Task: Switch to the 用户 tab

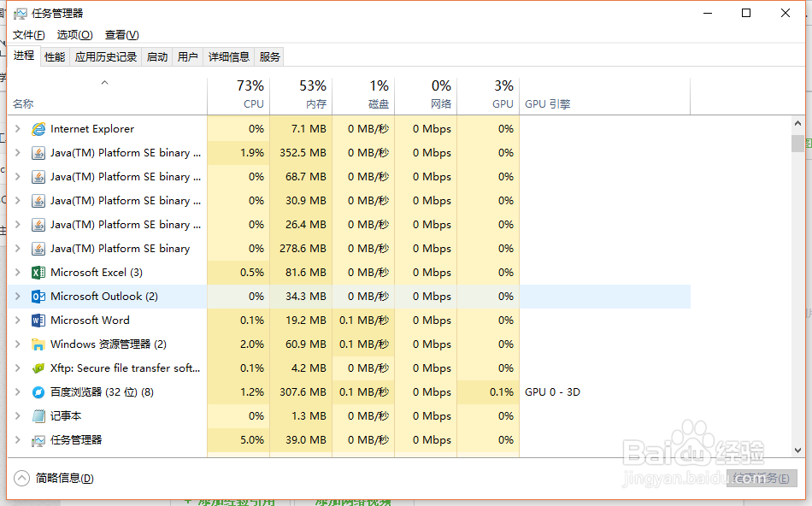Action: (x=187, y=57)
